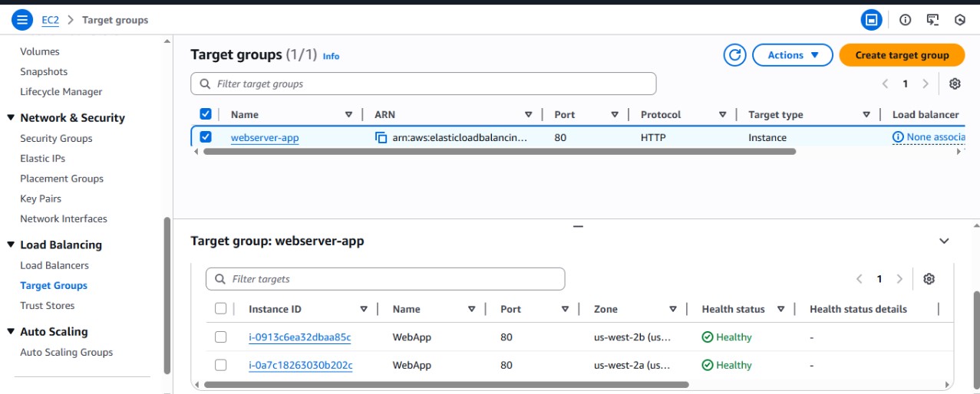Click the Target Groups sidebar item
This screenshot has height=394, width=980.
pos(54,285)
